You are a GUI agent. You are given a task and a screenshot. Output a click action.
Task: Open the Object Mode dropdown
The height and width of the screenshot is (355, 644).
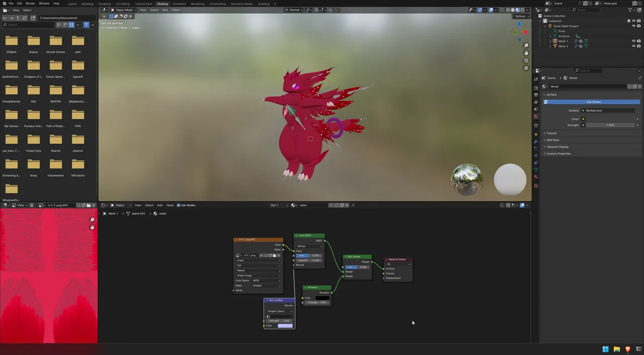click(x=123, y=10)
